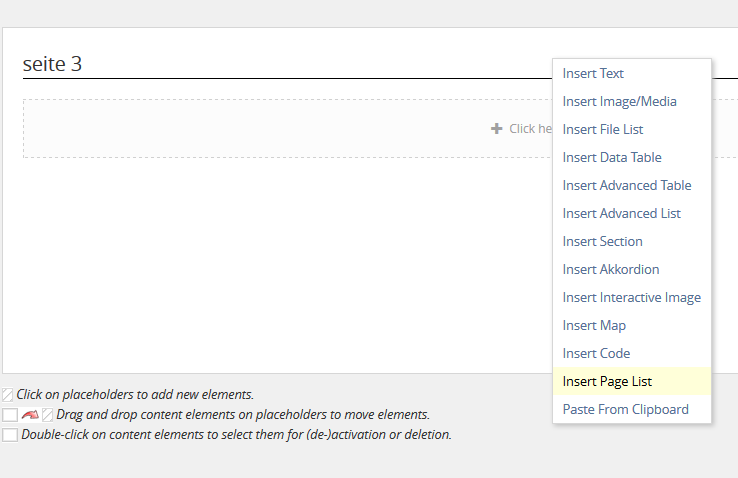Click Insert Advanced List item
The width and height of the screenshot is (738, 478).
[x=621, y=213]
